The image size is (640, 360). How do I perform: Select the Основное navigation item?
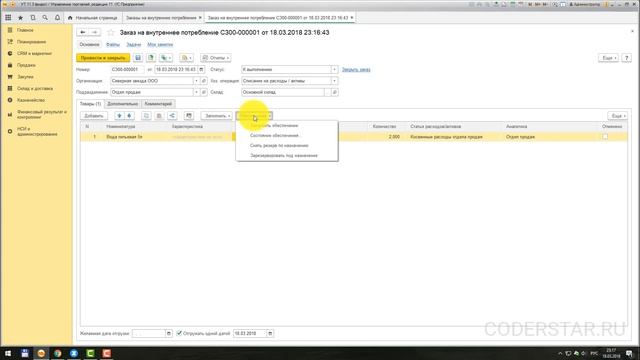(89, 44)
